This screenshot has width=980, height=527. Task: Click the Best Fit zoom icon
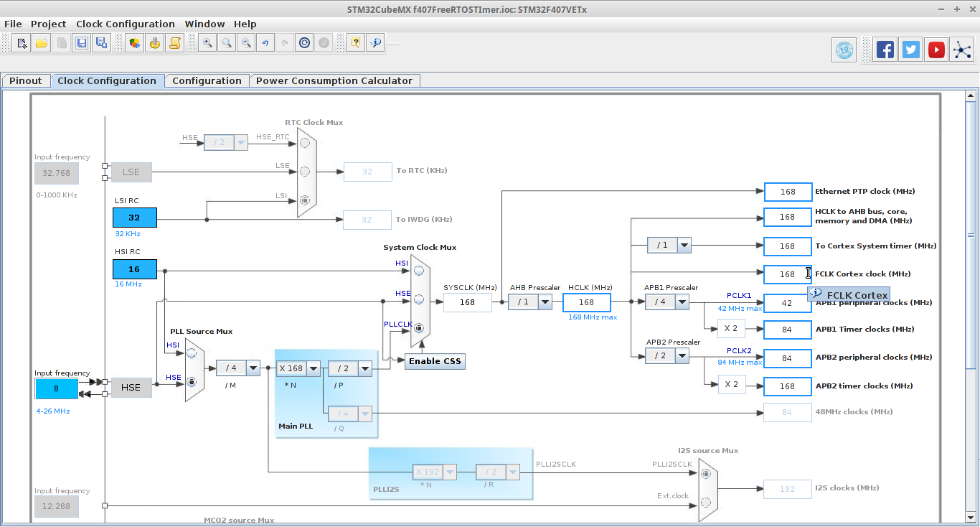[227, 43]
